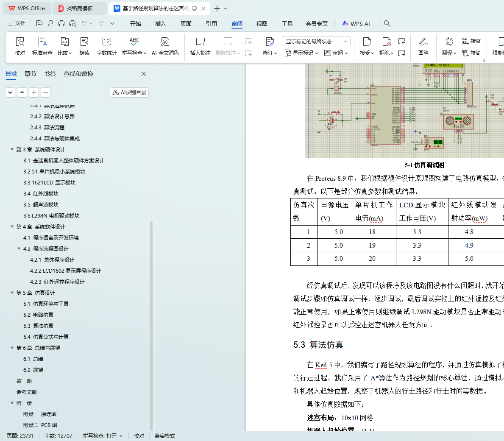504x441 pixels.
Task: Promote heading with plus button
Action: (34, 92)
